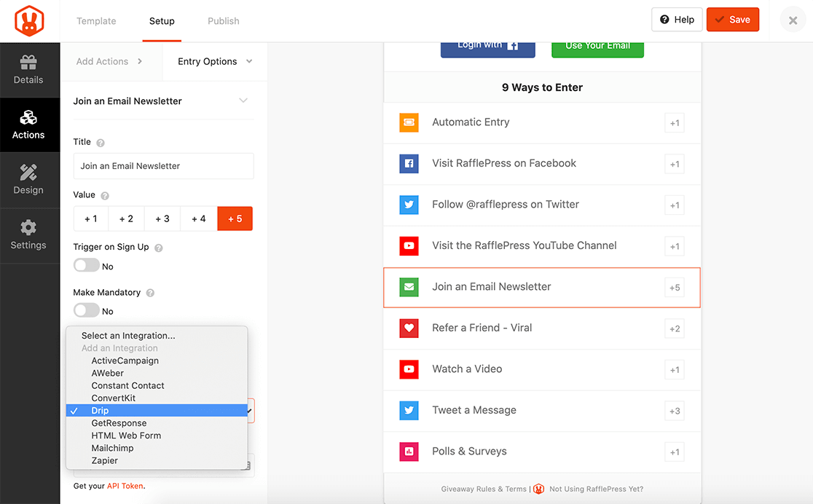Select the Tweet a Message entry
Image resolution: width=813 pixels, height=504 pixels.
click(542, 411)
